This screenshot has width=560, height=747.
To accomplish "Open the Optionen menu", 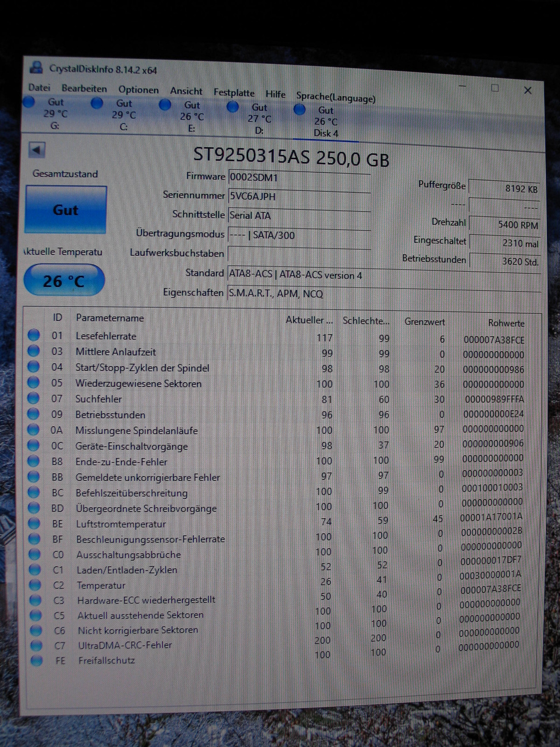I will click(138, 90).
